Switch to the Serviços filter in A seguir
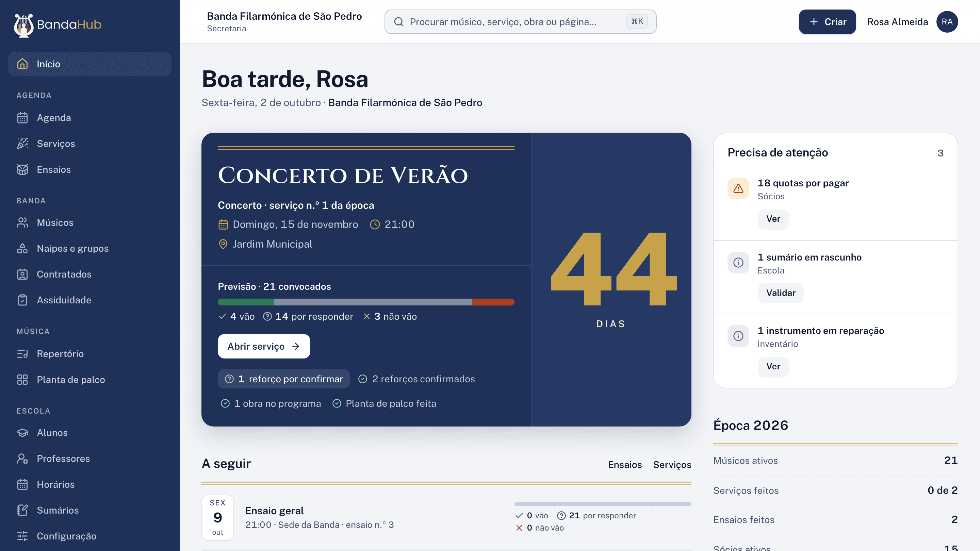 672,465
